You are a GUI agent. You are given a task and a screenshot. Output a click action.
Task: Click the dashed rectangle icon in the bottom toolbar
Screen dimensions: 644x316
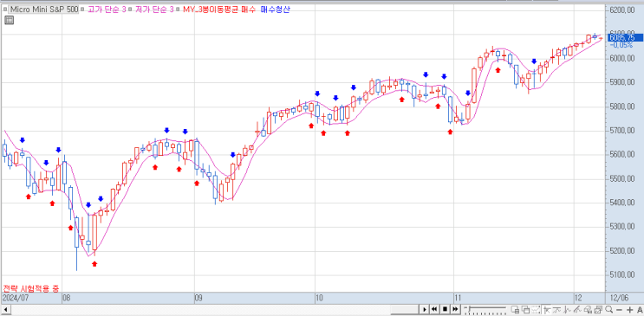(536, 309)
